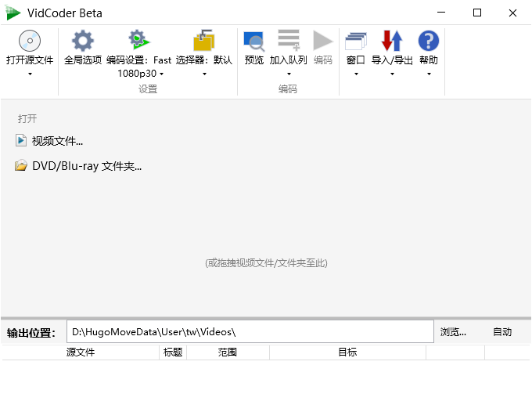532x394 pixels.
Task: Click the 预览 magnifier icon
Action: (x=254, y=41)
